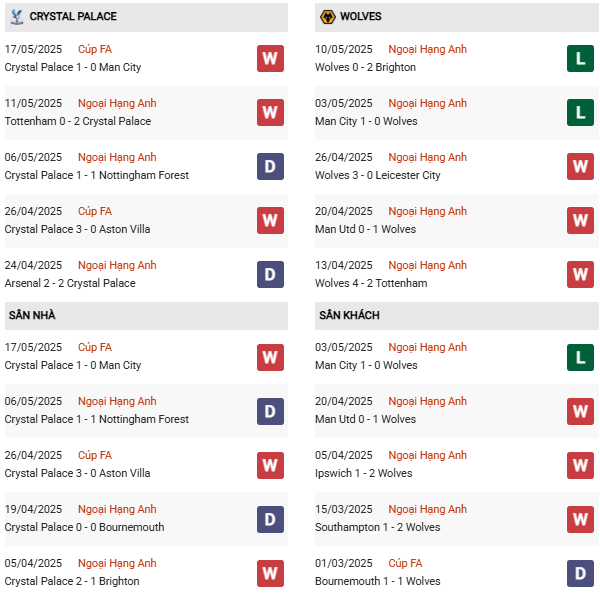Image resolution: width=600 pixels, height=596 pixels.
Task: Click the D badge for Crystal Palace 0-0 Bournemouth
Action: click(270, 519)
